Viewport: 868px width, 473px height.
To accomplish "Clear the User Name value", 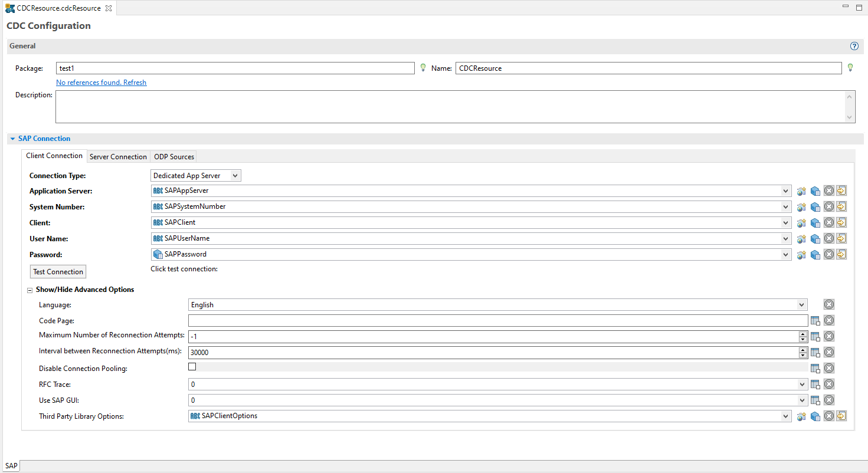I will (829, 239).
